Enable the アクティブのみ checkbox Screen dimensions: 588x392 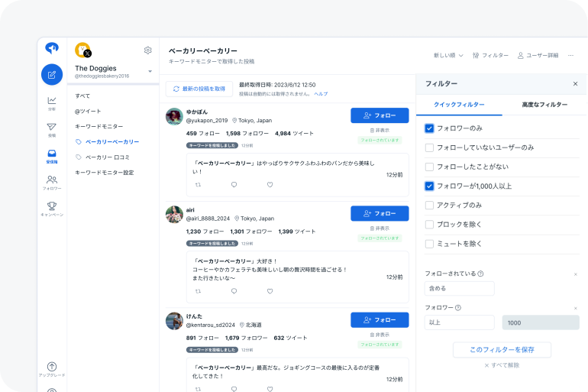pos(429,205)
